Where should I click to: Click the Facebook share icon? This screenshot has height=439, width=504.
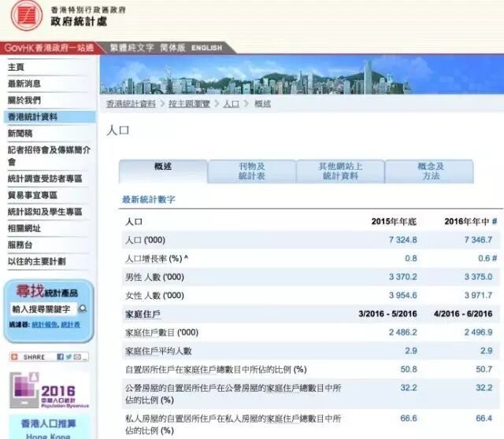[x=61, y=356]
